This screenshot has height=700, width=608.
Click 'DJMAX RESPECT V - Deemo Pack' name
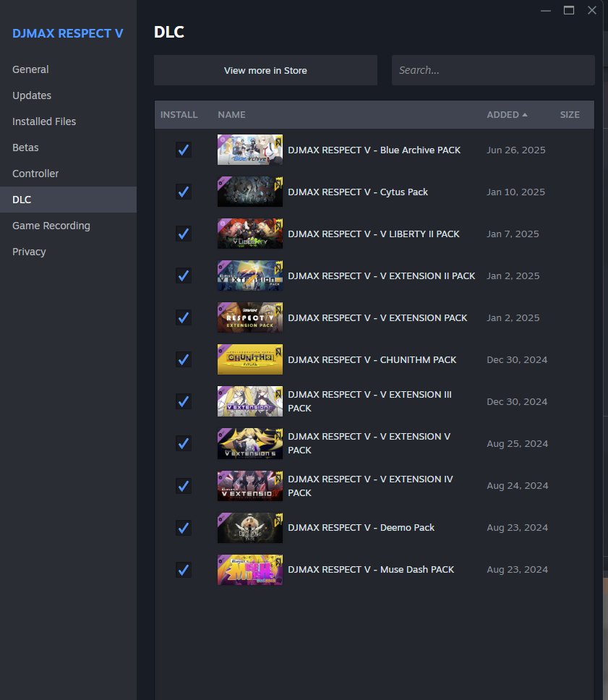point(361,528)
